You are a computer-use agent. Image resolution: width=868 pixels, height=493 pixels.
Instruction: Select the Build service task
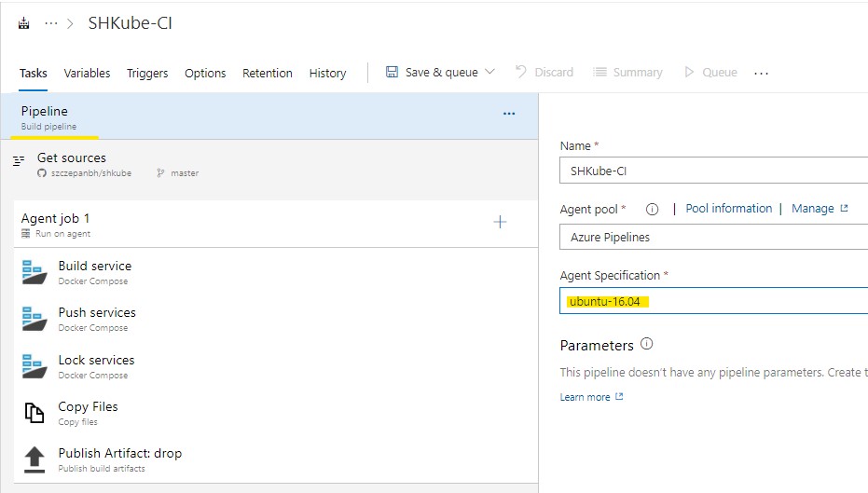pyautogui.click(x=276, y=272)
